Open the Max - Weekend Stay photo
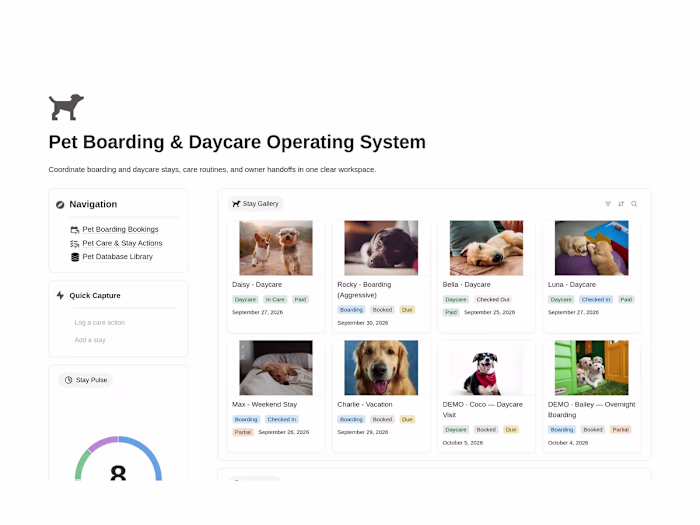The height and width of the screenshot is (525, 700). tap(276, 368)
